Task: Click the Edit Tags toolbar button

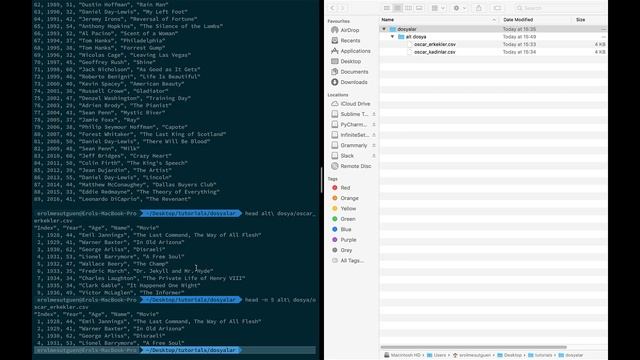Action: tap(497, 8)
